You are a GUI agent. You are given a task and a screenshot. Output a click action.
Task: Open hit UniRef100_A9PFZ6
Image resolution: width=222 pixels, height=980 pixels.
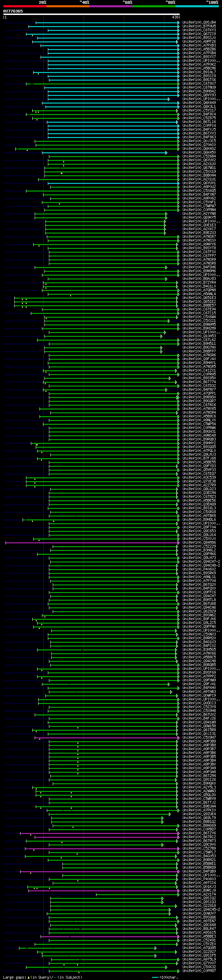[199, 41]
